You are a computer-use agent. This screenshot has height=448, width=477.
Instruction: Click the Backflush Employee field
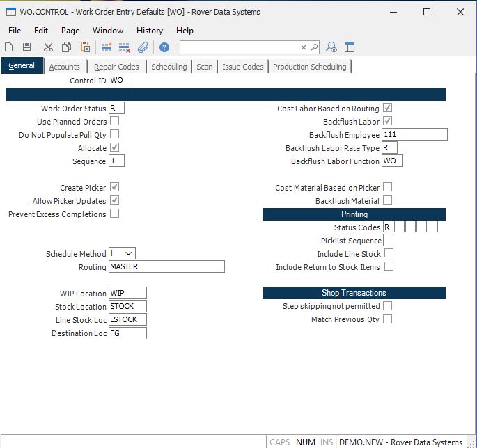[414, 135]
